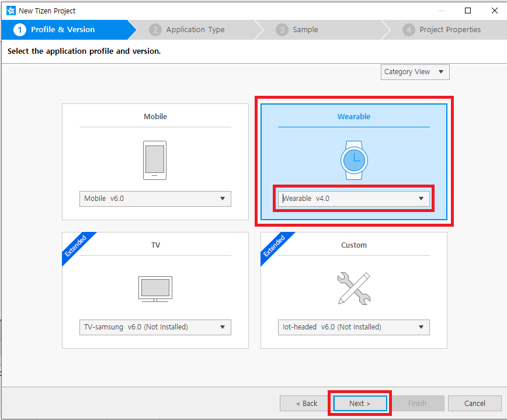Click the Extended ribbon on the Custom card
The width and height of the screenshot is (507, 420).
[x=275, y=247]
